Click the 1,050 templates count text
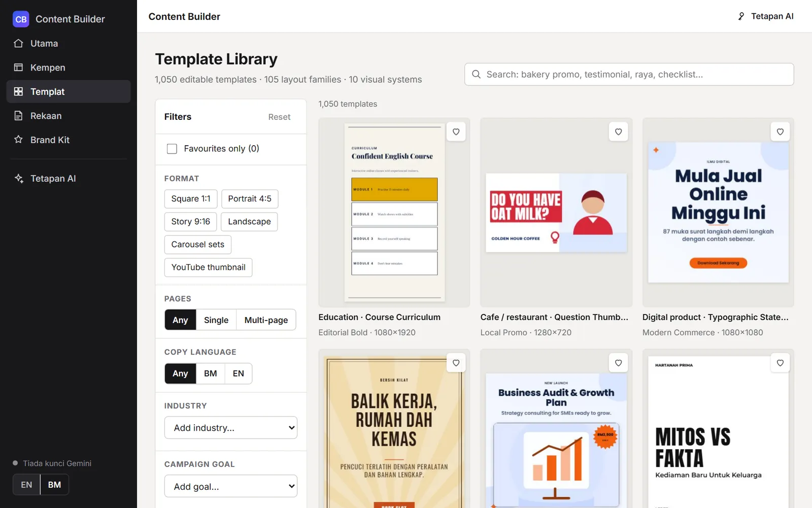Image resolution: width=812 pixels, height=508 pixels. [x=348, y=104]
